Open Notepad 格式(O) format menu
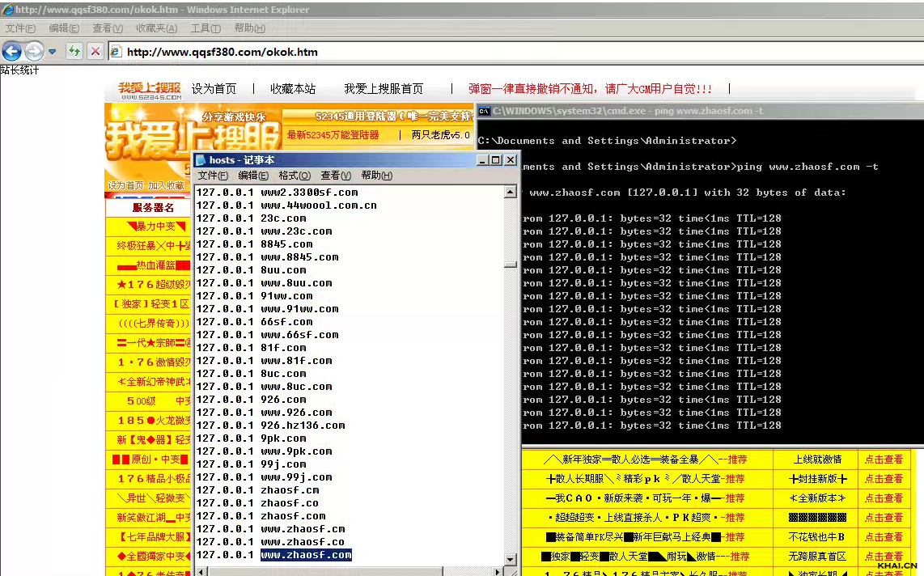The image size is (924, 576). point(295,176)
